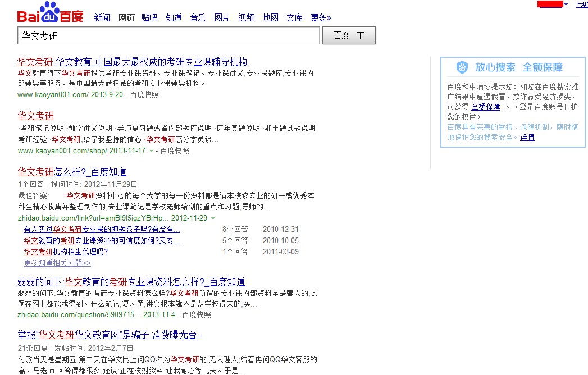Open result 华文考研怎么样?_百度知道
Image resolution: width=588 pixels, height=375 pixels.
(72, 172)
